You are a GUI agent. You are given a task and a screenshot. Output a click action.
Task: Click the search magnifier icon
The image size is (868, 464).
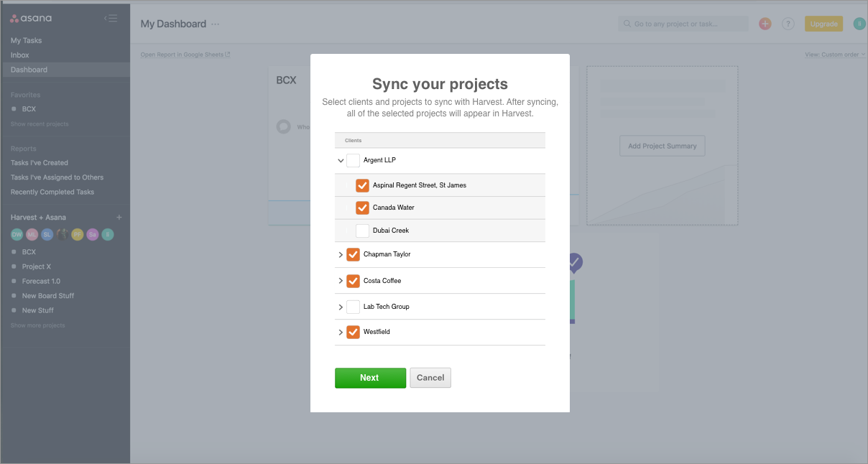627,24
